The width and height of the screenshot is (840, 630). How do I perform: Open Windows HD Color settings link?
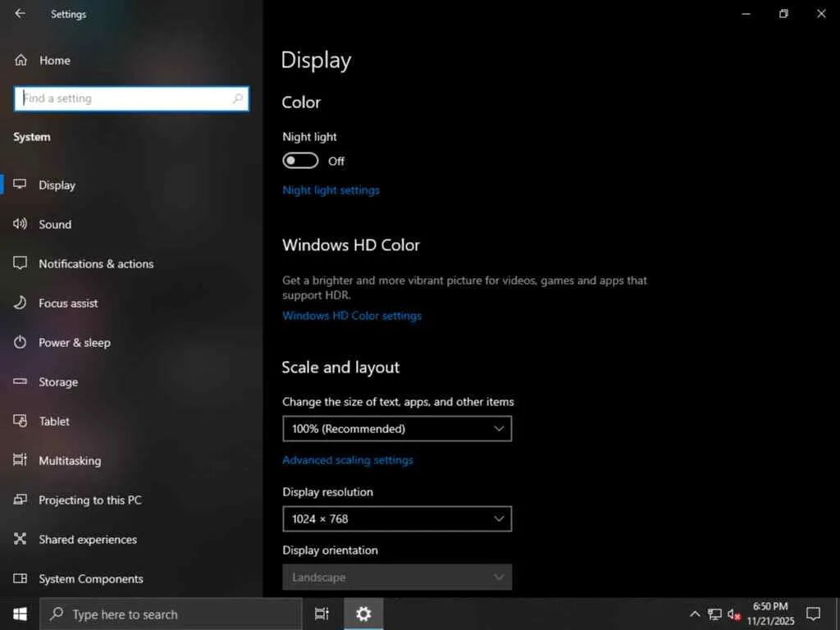(351, 316)
